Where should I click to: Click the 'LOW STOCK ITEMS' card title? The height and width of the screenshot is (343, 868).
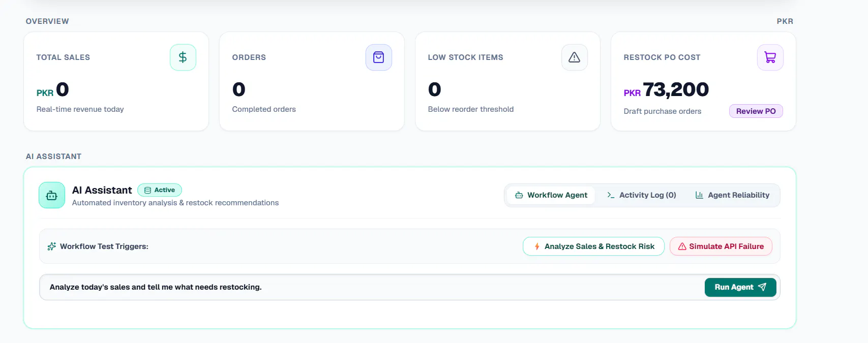(x=466, y=57)
